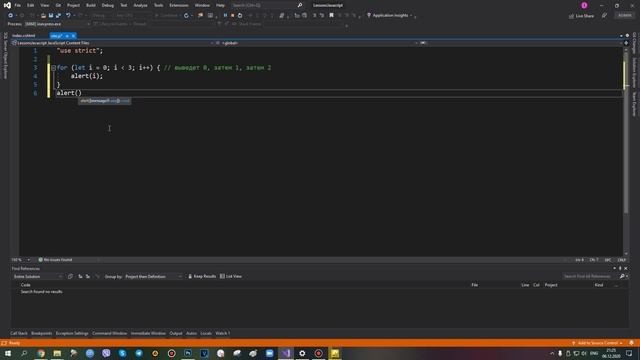Image resolution: width=640 pixels, height=360 pixels.
Task: Open the Build menu
Action: [91, 5]
